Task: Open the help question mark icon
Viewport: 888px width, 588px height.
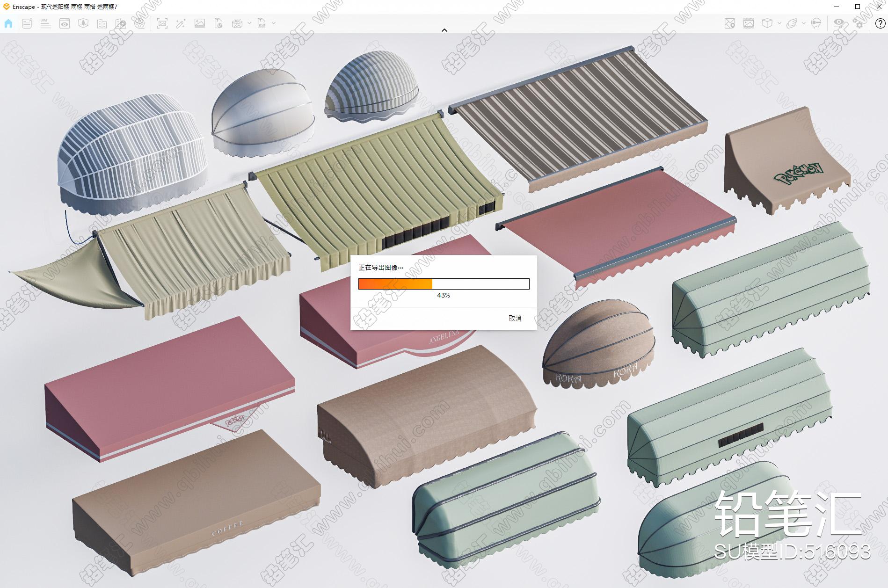Action: pos(880,23)
